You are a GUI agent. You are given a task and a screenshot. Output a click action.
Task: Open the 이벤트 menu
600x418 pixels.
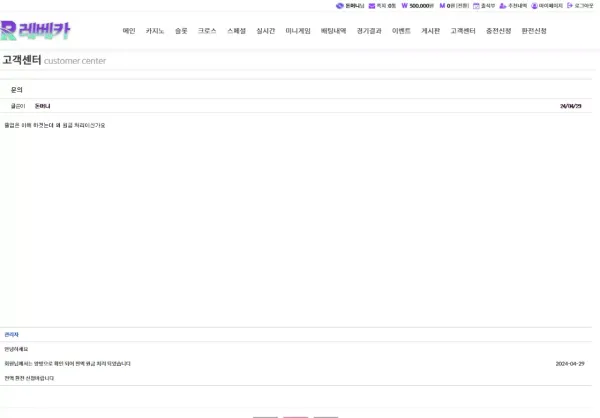(x=401, y=31)
